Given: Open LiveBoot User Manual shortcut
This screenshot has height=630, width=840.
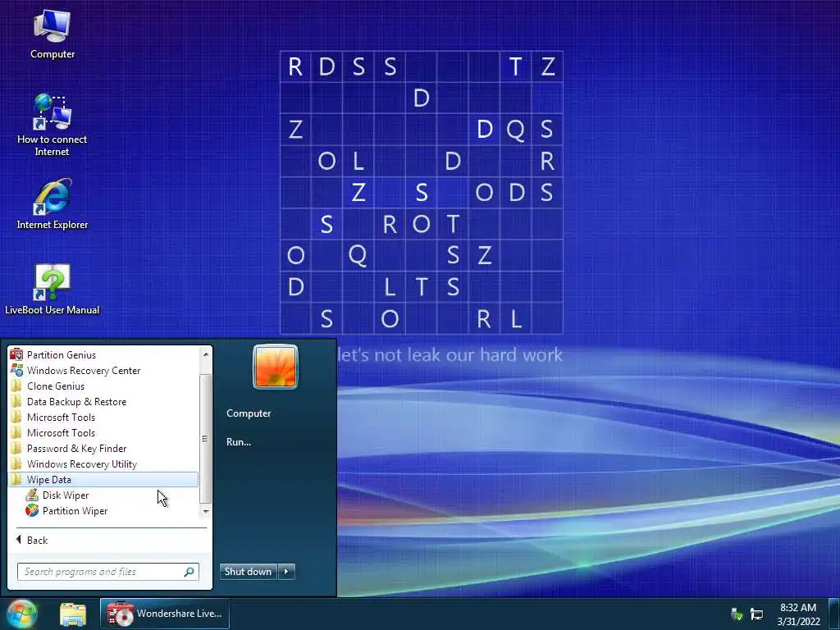Looking at the screenshot, I should click(52, 290).
